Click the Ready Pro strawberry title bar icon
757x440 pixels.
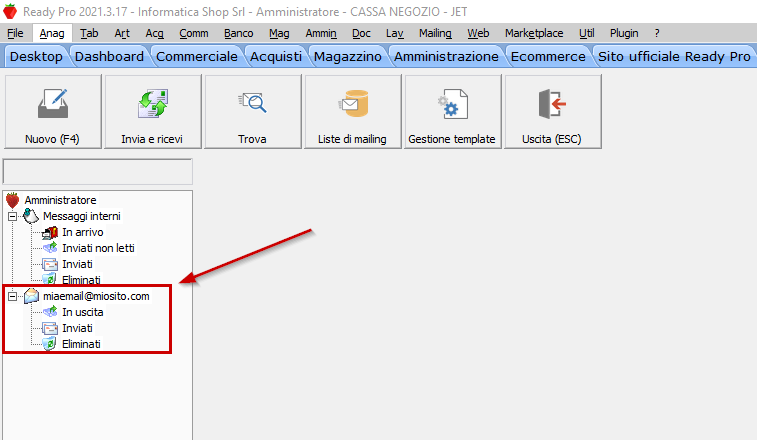pos(10,12)
